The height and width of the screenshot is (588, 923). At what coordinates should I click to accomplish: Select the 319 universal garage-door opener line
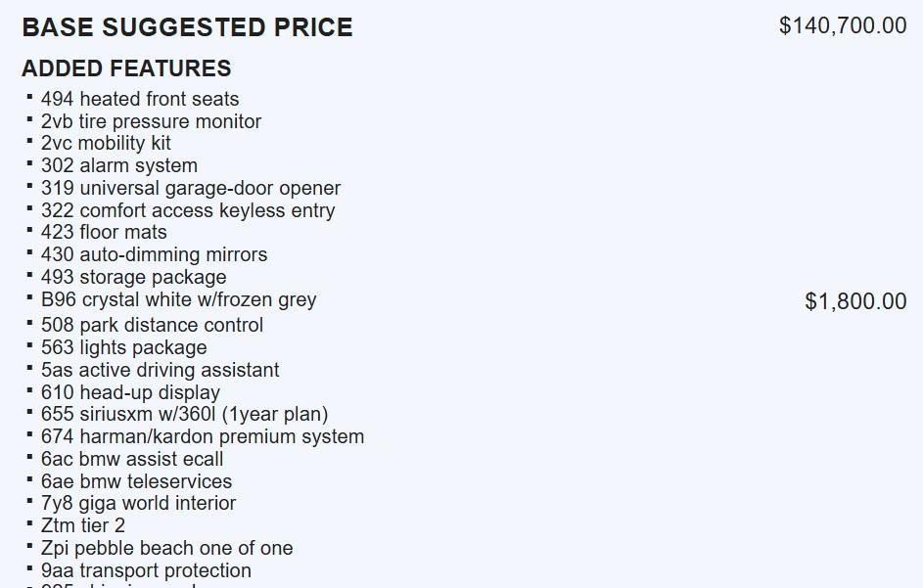191,188
